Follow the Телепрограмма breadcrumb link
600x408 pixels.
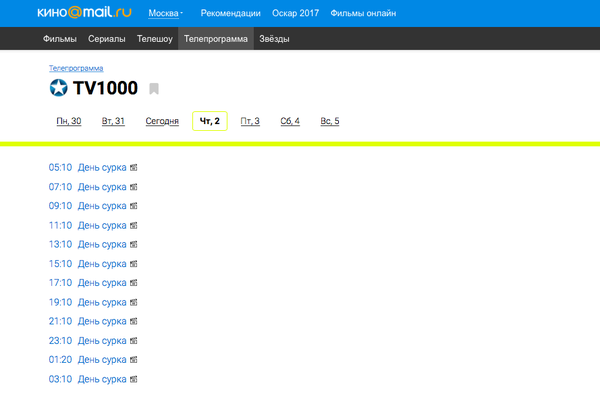(x=76, y=68)
